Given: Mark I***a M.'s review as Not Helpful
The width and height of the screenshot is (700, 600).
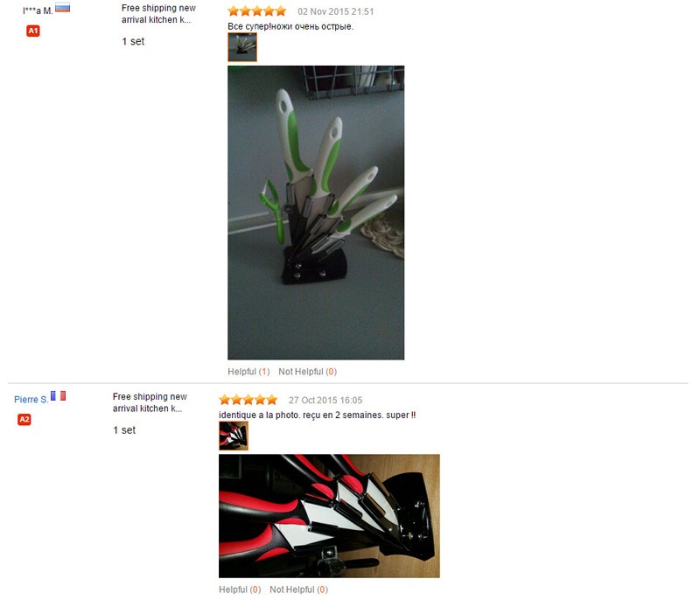Looking at the screenshot, I should click(308, 372).
